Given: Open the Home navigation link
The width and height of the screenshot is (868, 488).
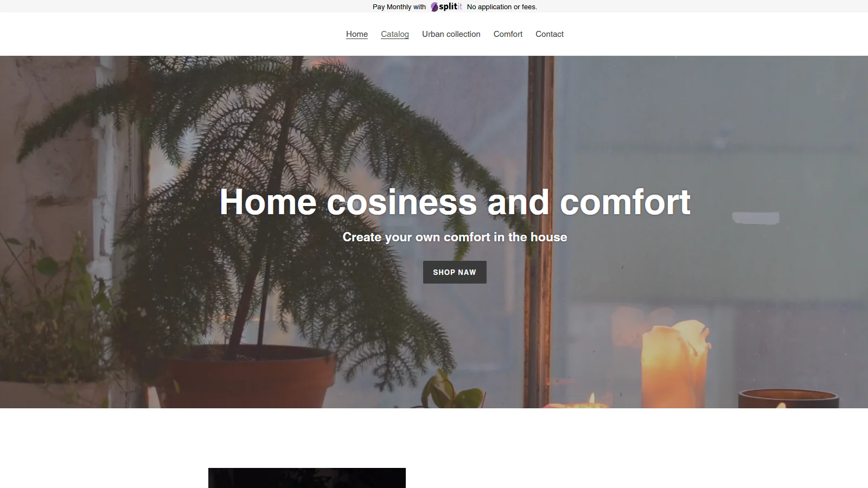Looking at the screenshot, I should point(357,34).
